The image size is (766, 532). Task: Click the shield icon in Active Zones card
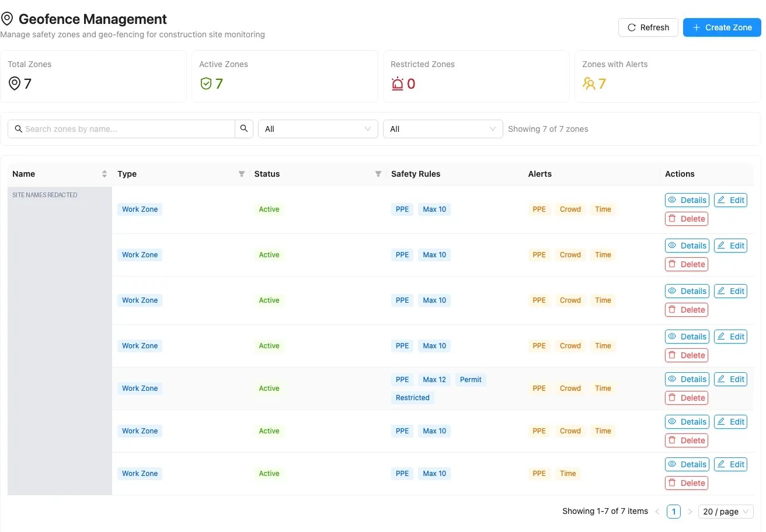pos(206,84)
